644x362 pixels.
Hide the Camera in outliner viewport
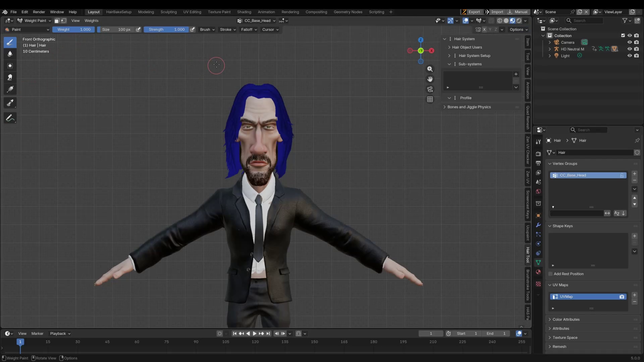[x=629, y=42]
